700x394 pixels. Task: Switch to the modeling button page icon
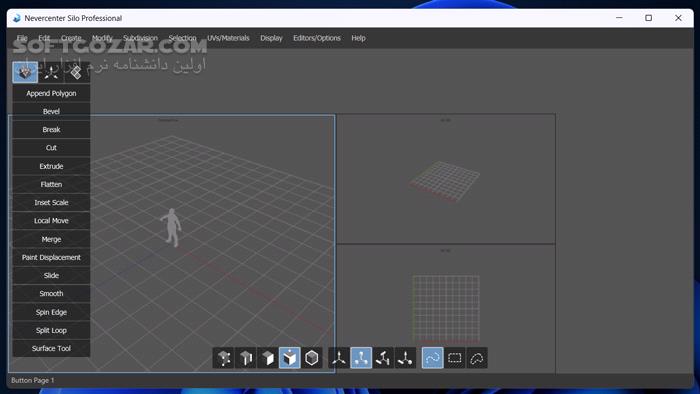[x=25, y=72]
